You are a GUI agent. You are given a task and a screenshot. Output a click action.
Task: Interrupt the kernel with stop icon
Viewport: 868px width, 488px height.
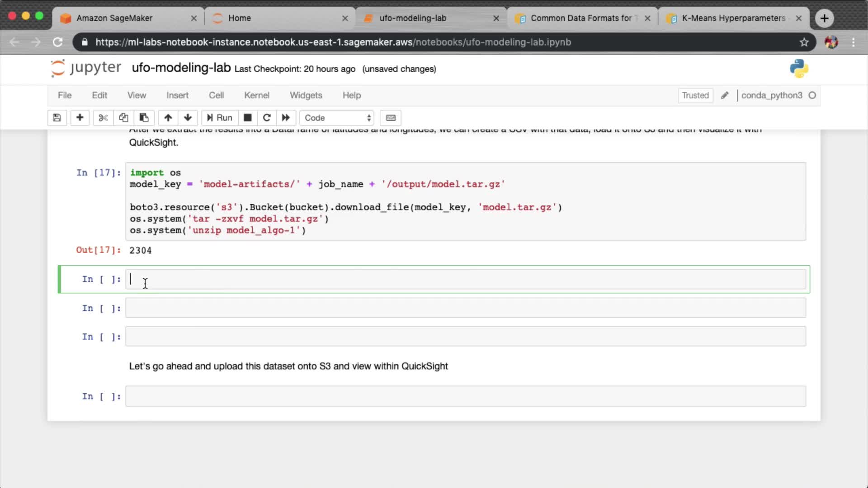(x=247, y=118)
